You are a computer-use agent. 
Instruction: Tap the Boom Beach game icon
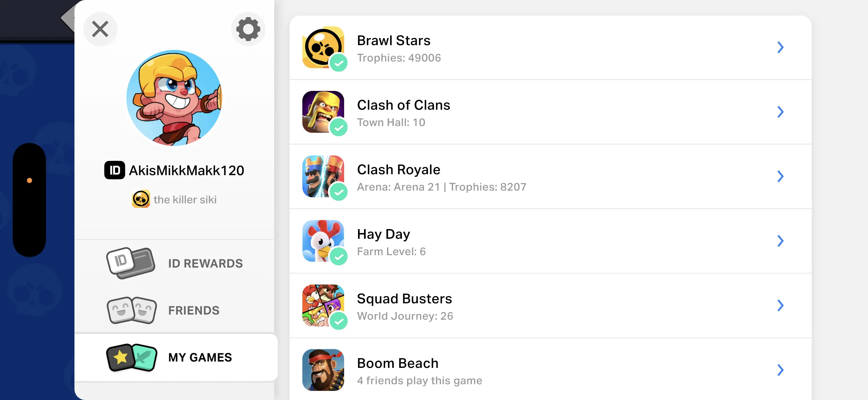(323, 370)
